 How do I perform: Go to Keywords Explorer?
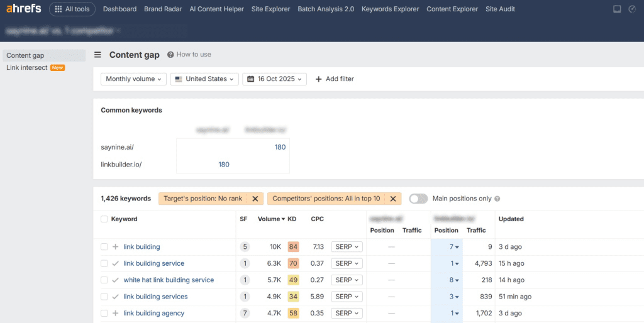pos(390,9)
